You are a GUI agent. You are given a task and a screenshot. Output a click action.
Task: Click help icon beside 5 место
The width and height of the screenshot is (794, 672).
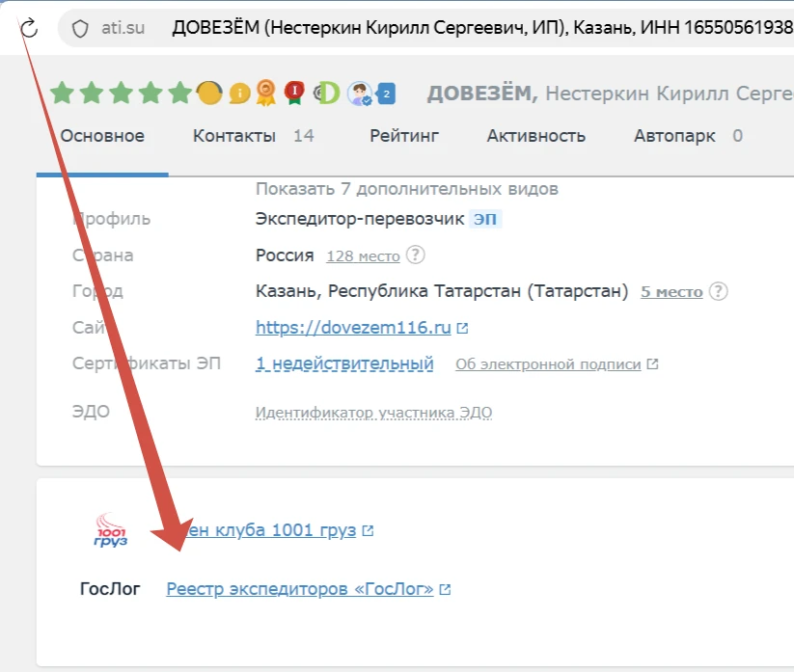[x=718, y=291]
